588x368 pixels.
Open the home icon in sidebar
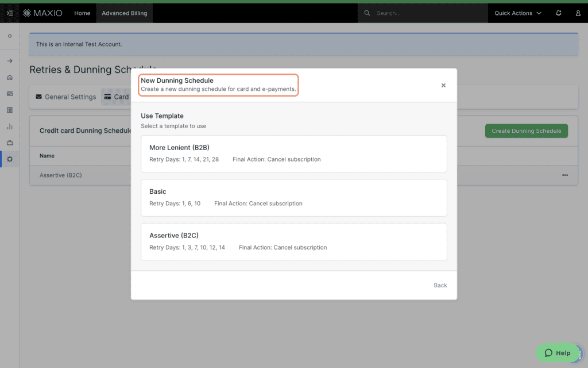pyautogui.click(x=10, y=78)
